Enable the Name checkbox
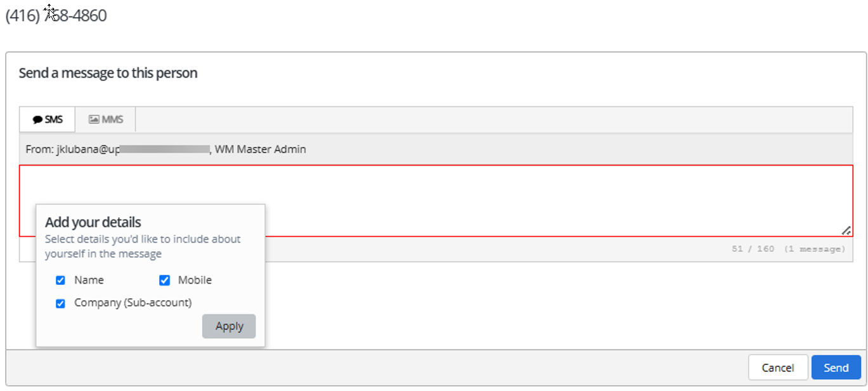This screenshot has width=868, height=391. point(60,280)
